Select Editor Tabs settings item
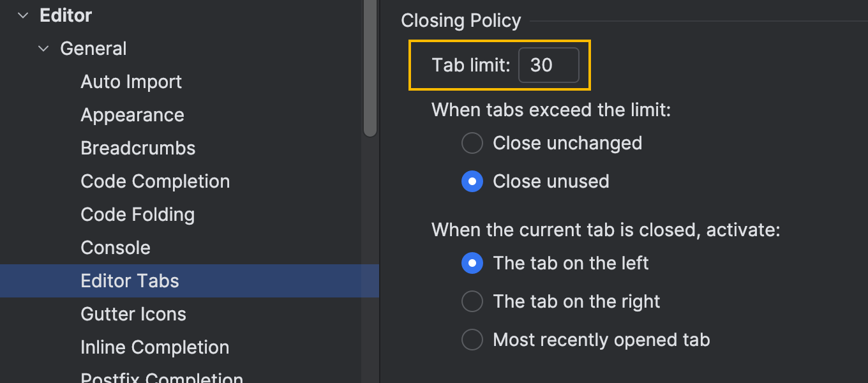868x383 pixels. (x=130, y=281)
